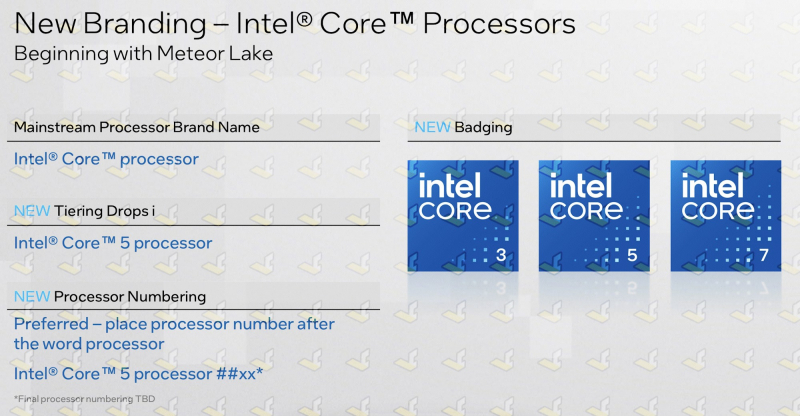This screenshot has width=800, height=416.
Task: Click the Mainstream Processor Brand Name header
Action: coord(137,127)
